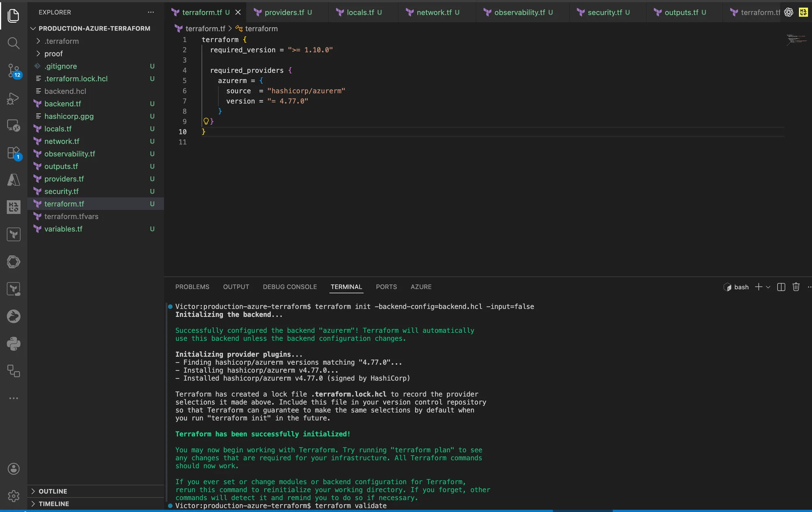
Task: Open Source Control with 12 changes
Action: pos(13,71)
